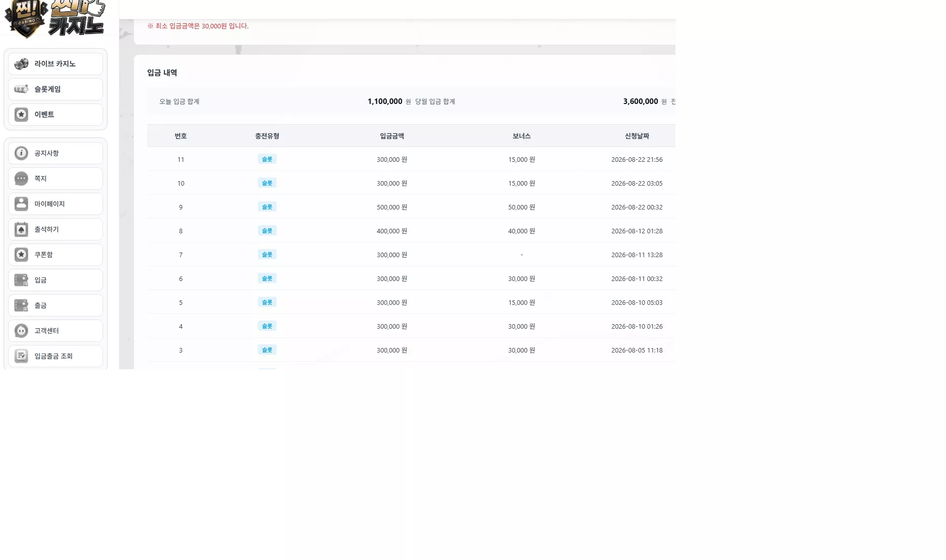946x560 pixels.
Task: Click the minimum deposit 30,000원 notice
Action: point(198,26)
